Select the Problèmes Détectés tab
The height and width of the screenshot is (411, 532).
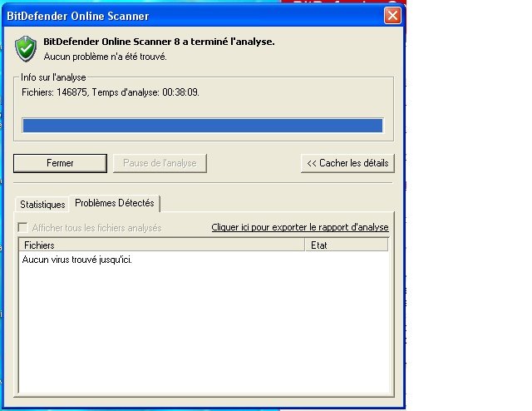click(x=115, y=203)
